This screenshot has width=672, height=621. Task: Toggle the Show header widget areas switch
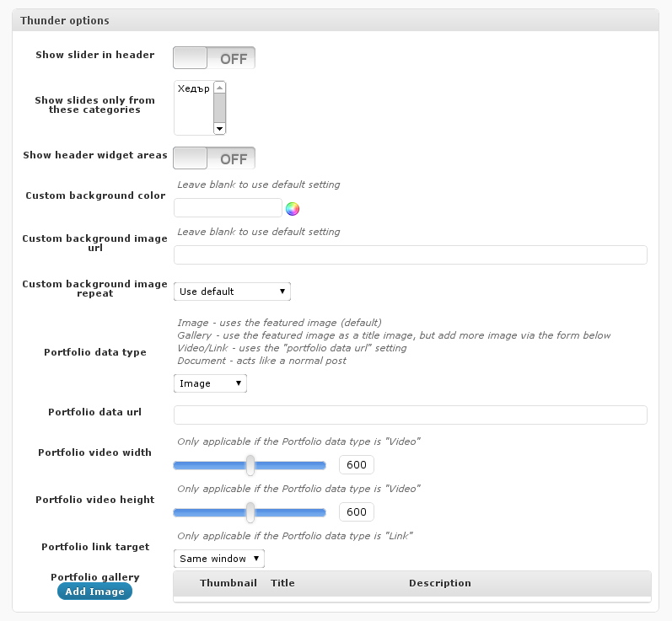214,158
